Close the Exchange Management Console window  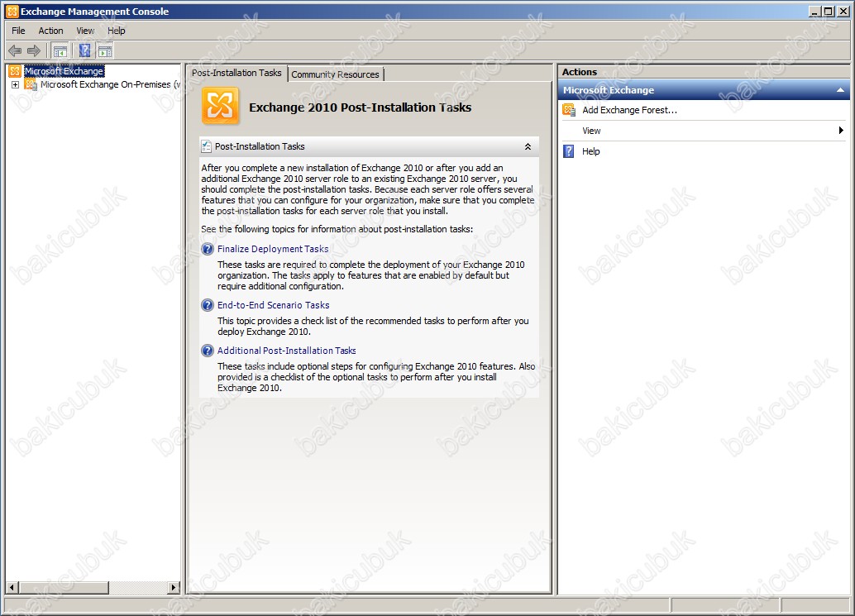click(843, 12)
